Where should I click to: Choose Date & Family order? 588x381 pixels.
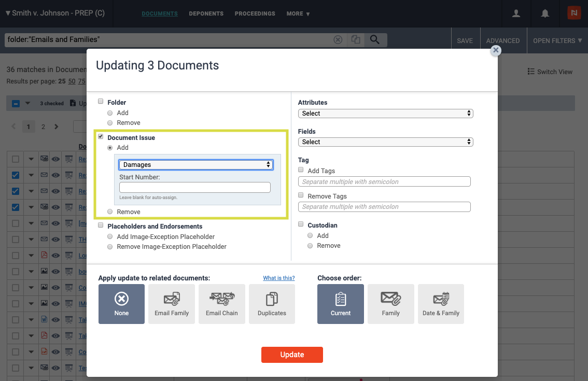pyautogui.click(x=441, y=304)
